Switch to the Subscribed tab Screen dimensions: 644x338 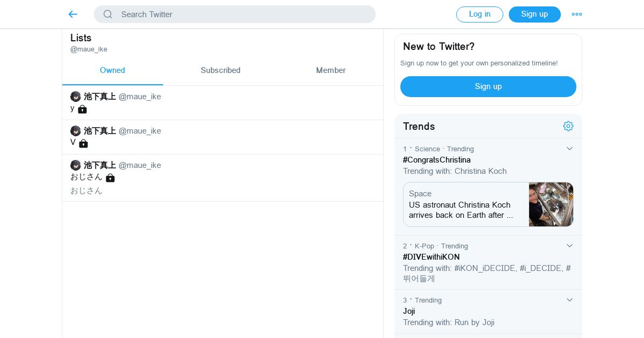tap(221, 70)
